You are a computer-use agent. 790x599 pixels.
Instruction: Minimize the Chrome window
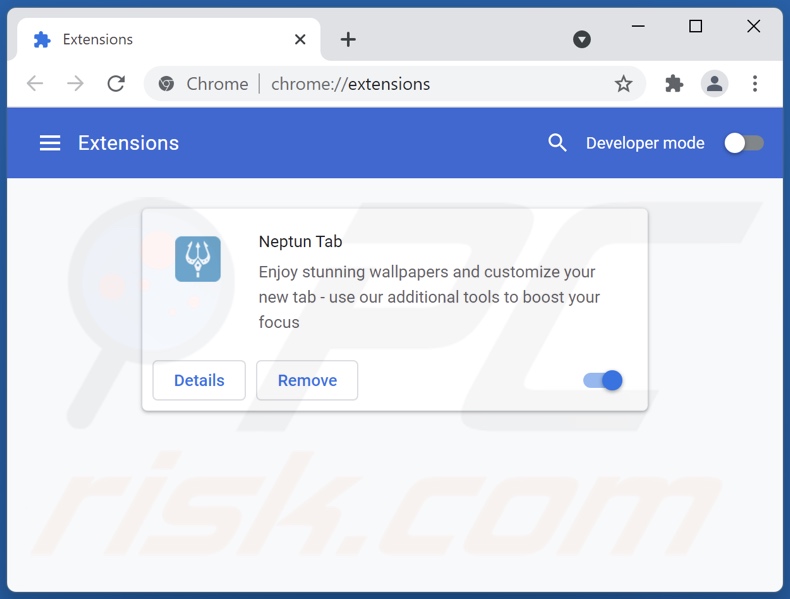[638, 26]
